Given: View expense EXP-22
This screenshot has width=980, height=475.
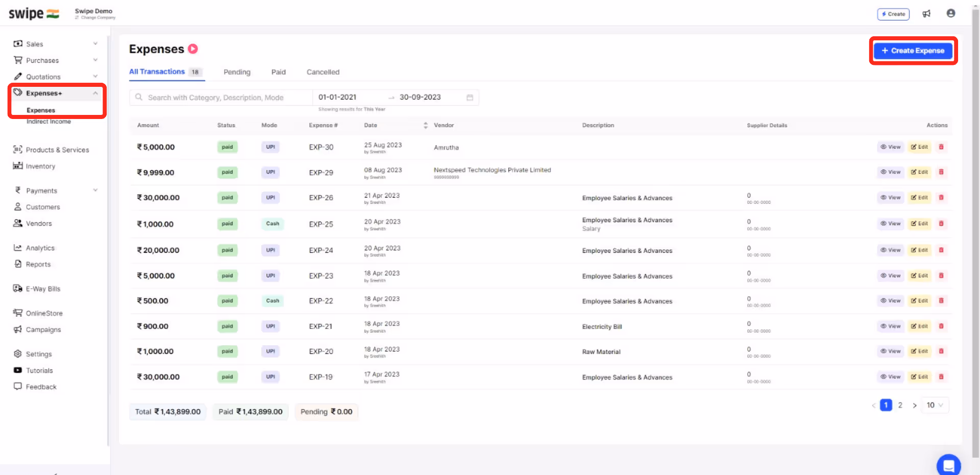Looking at the screenshot, I should pos(891,301).
